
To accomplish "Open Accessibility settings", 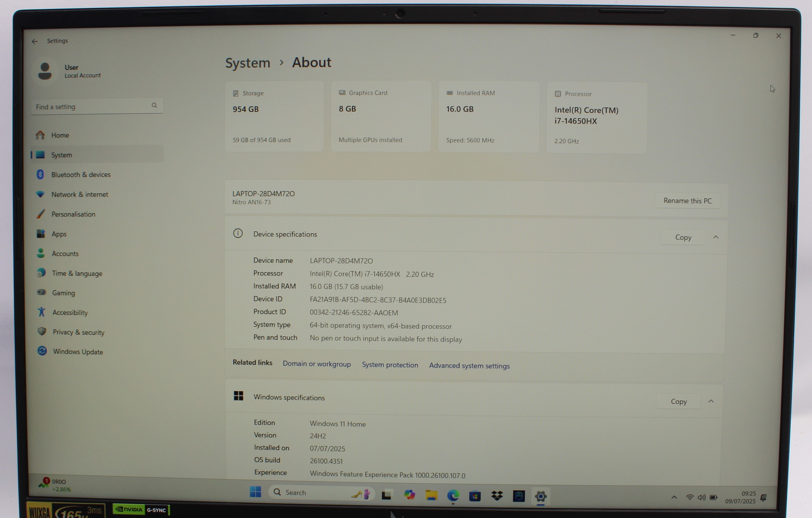I will pos(97,313).
